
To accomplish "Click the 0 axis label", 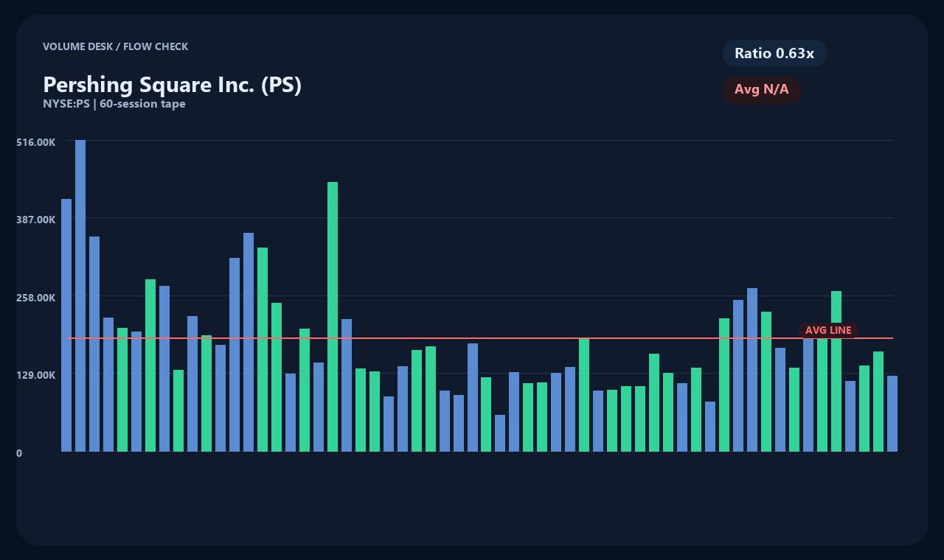I will pos(19,453).
